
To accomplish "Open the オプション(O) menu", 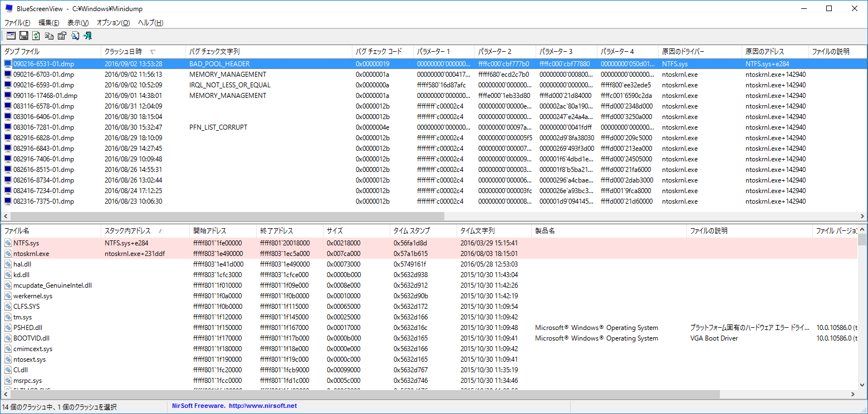I will pos(113,23).
